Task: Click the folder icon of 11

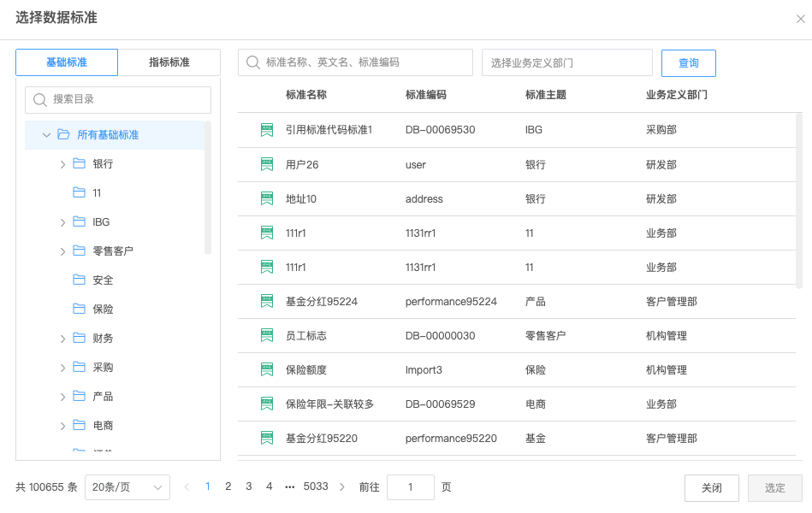Action: (80, 192)
